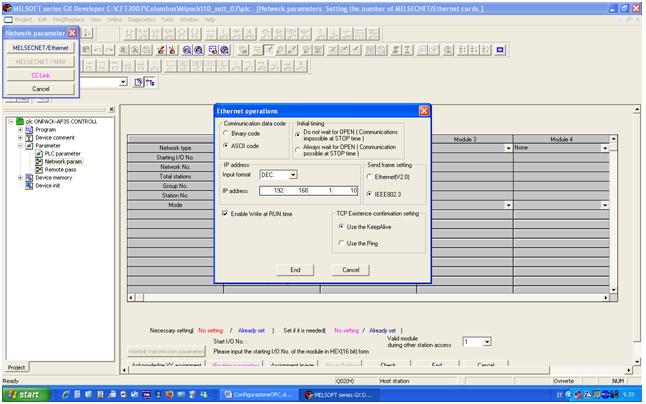
Task: Click the Program folder icon in project tree
Action: (x=29, y=129)
